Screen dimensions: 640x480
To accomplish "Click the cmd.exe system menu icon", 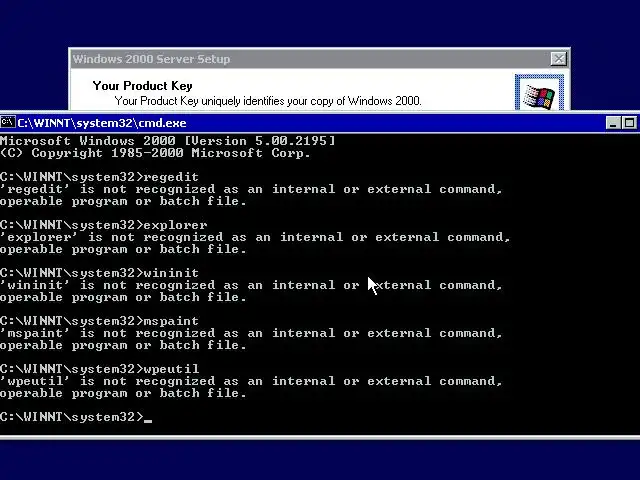I will 8,122.
